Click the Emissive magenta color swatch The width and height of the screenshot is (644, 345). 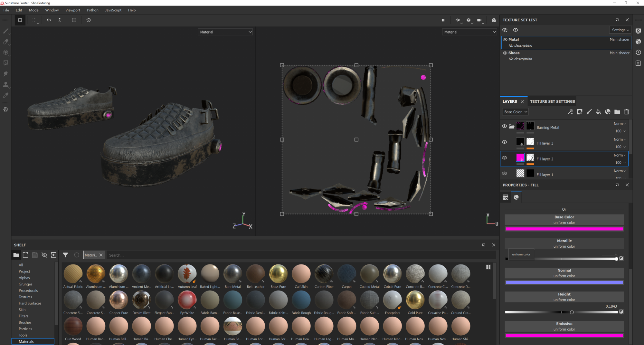point(564,336)
